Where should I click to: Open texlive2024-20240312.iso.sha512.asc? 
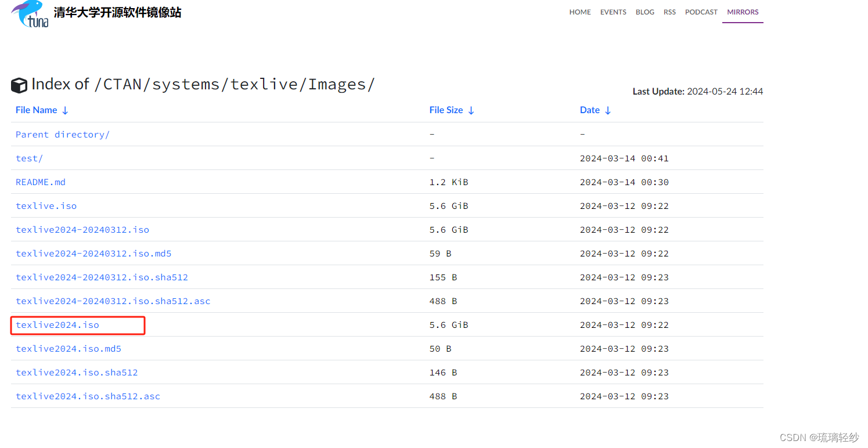pos(113,301)
